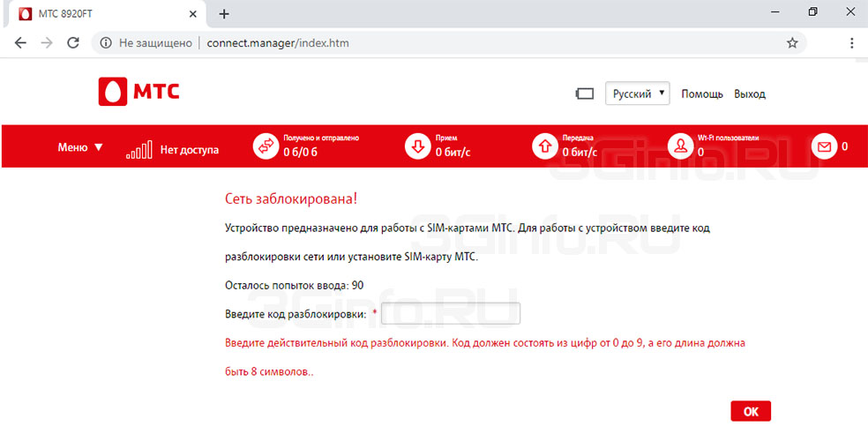Viewport: 868px width, 441px height.
Task: Focus the unlock code input field
Action: (x=451, y=314)
